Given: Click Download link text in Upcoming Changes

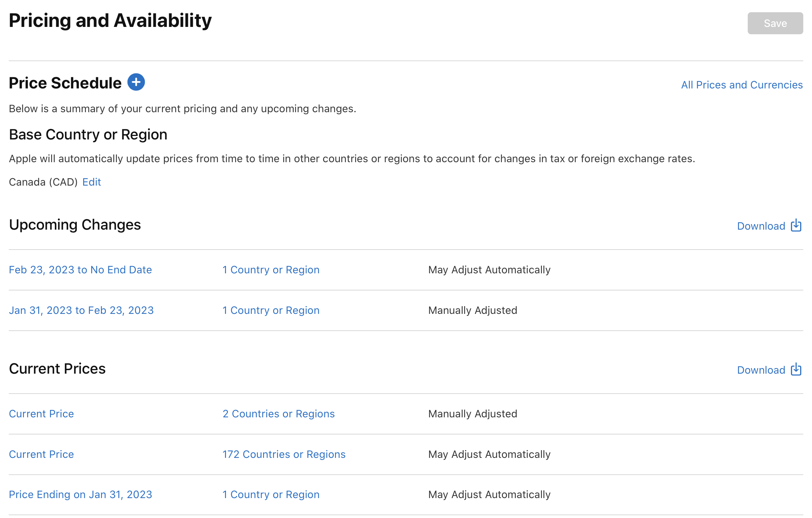Looking at the screenshot, I should pyautogui.click(x=761, y=226).
